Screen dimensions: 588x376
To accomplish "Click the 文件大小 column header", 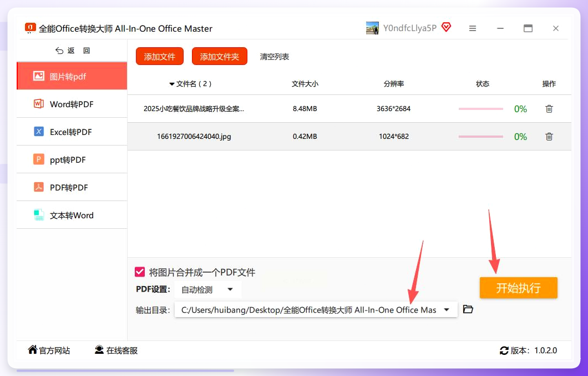I will tap(305, 84).
